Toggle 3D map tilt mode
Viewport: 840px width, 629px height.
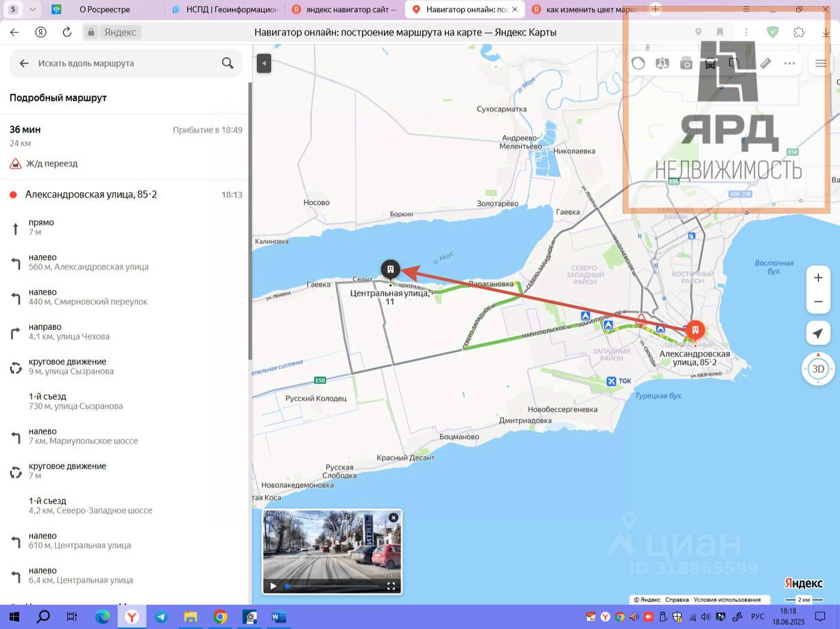pyautogui.click(x=818, y=368)
